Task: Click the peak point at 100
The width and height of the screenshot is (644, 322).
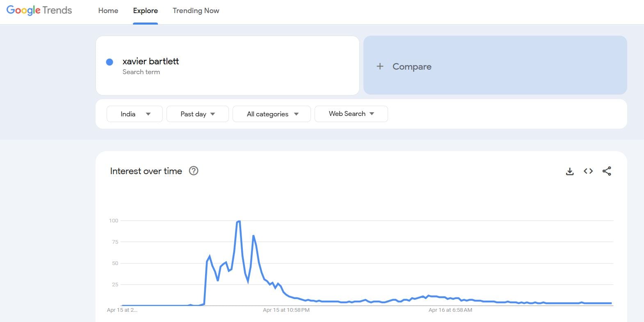Action: (x=238, y=221)
